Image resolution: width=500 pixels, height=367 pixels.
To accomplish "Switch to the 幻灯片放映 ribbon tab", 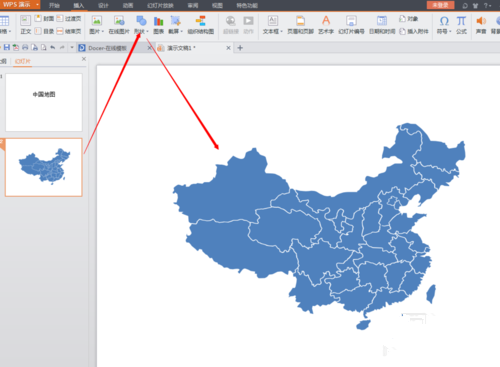I will (160, 5).
